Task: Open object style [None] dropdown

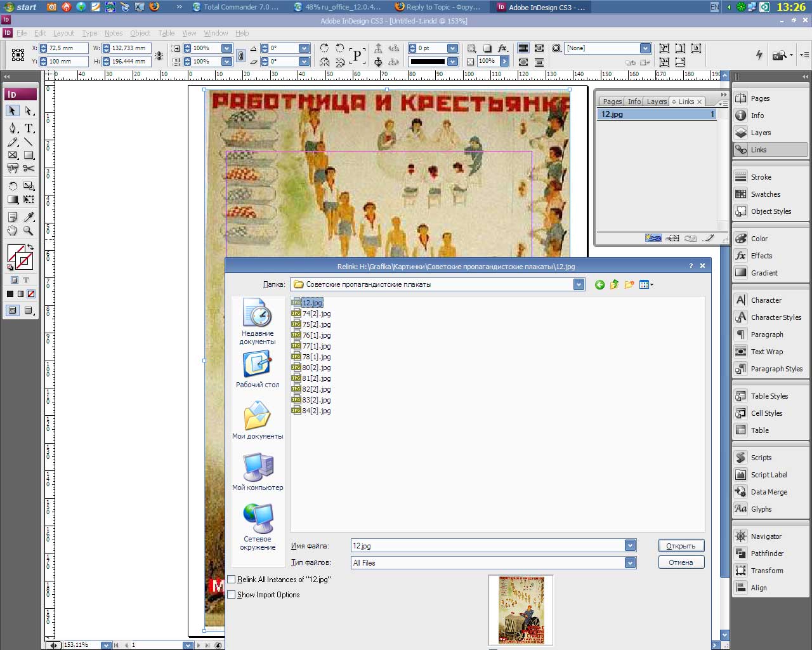Action: (x=645, y=48)
